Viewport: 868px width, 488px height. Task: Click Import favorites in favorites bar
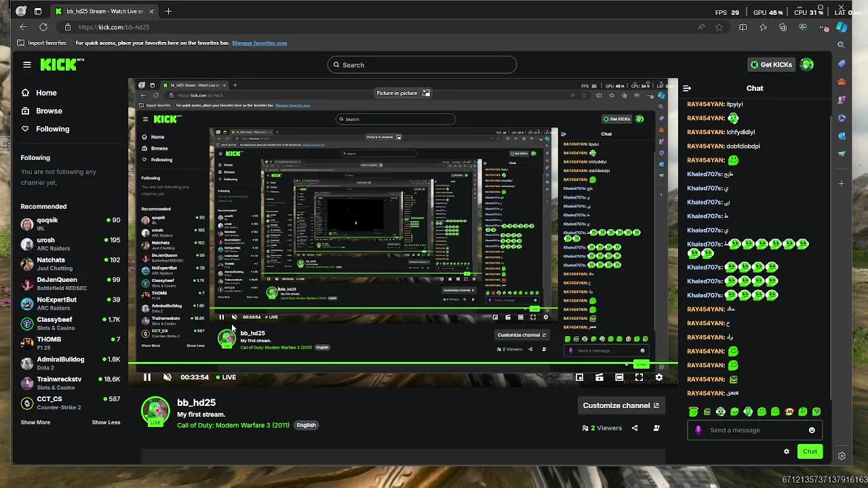(42, 43)
